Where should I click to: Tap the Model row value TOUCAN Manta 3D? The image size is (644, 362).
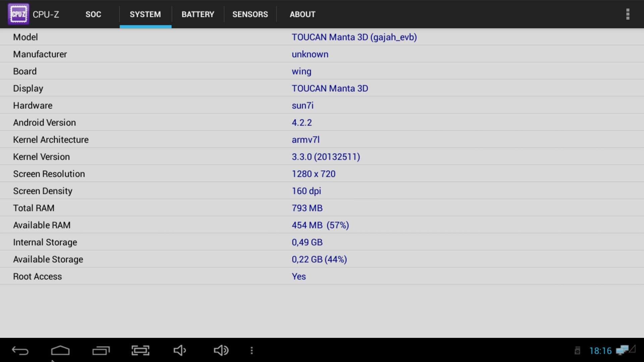point(354,37)
